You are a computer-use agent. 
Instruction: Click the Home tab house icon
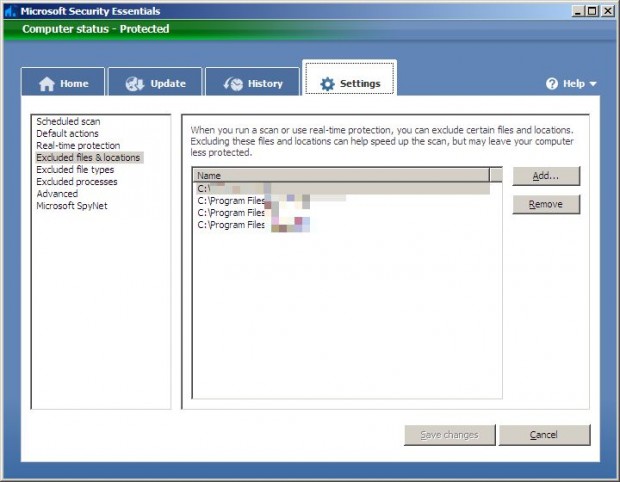coord(47,84)
